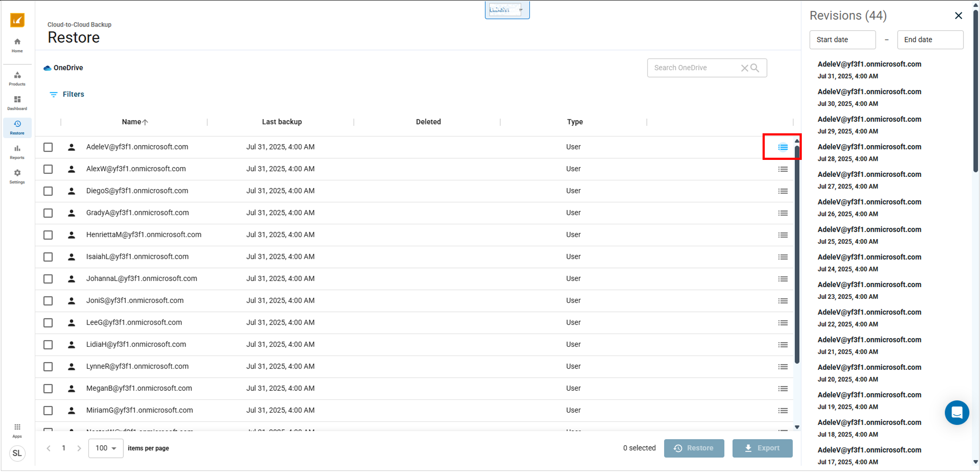Open the Barracuda logo home icon
The height and width of the screenshot is (474, 980).
17,20
